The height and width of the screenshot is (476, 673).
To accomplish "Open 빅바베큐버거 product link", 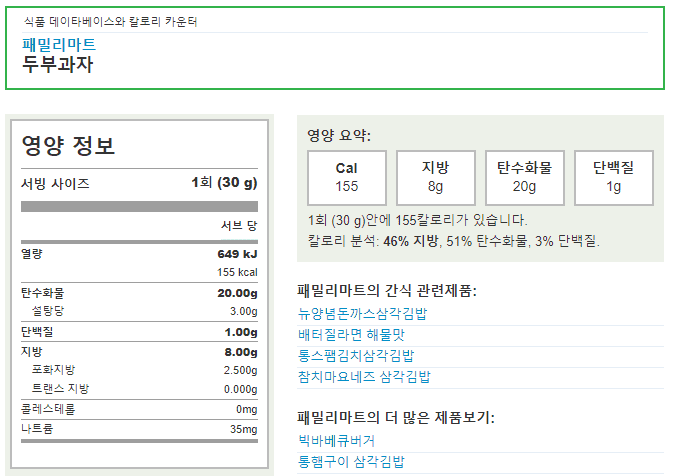I will click(336, 441).
